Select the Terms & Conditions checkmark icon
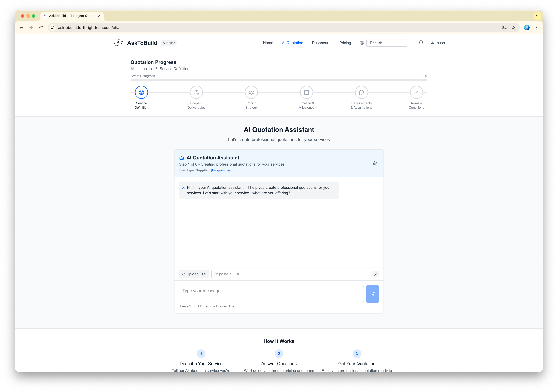558x392 pixels. point(416,92)
